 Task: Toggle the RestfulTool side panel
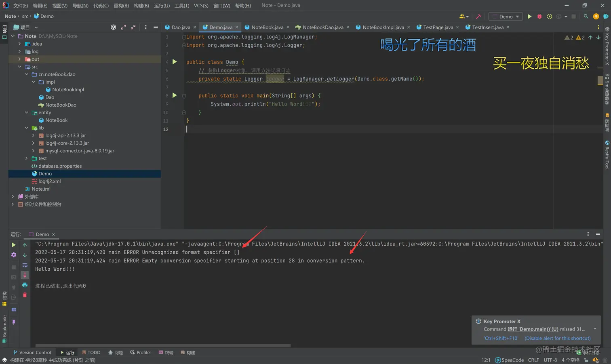pos(607,155)
